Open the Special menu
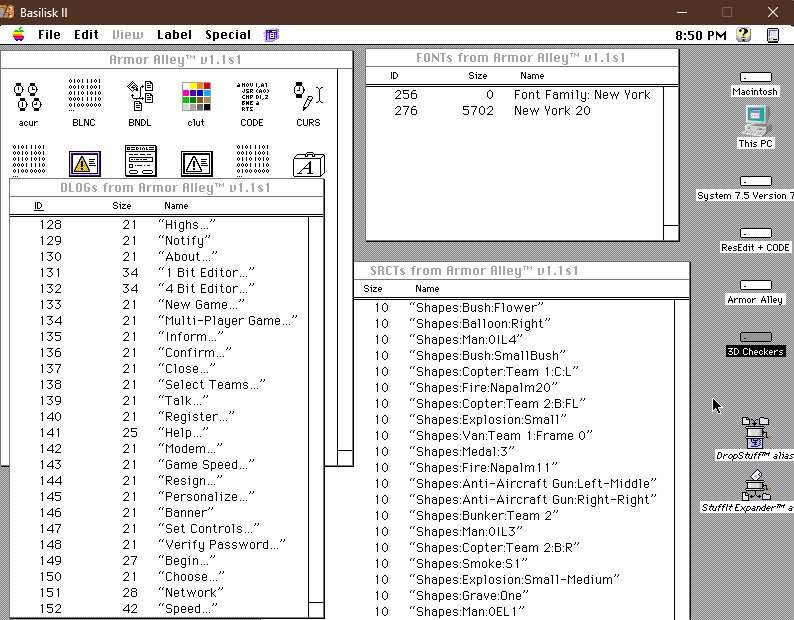Screen dimensions: 794x620 coord(228,35)
